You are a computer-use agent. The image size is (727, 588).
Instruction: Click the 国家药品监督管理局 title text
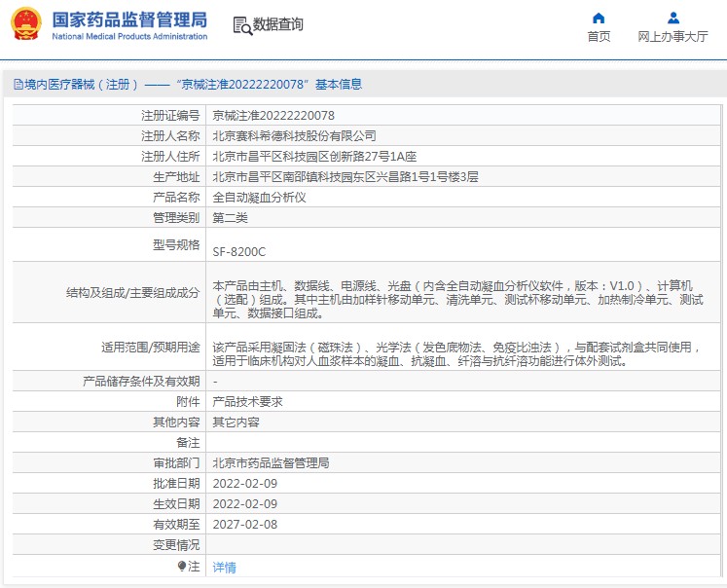[x=129, y=19]
